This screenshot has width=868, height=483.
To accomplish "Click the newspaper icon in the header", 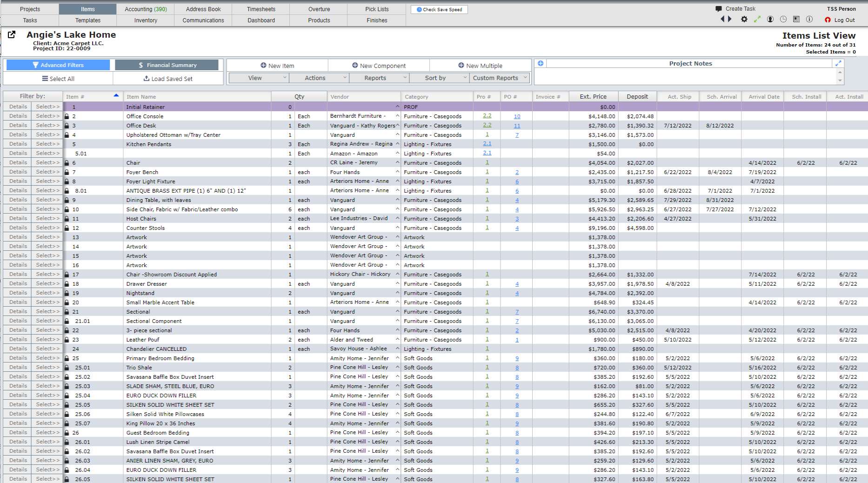I will 796,19.
